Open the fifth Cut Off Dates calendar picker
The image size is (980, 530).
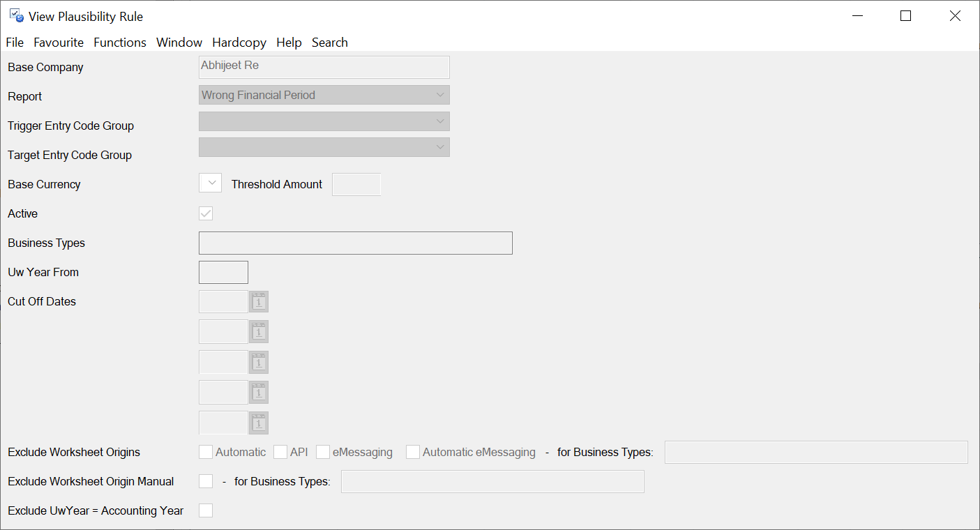pos(259,423)
